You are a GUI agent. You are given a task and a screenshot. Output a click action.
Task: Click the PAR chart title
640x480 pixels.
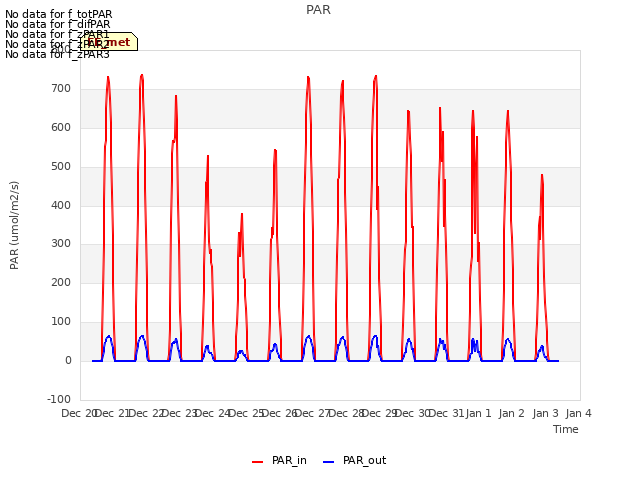tap(318, 10)
